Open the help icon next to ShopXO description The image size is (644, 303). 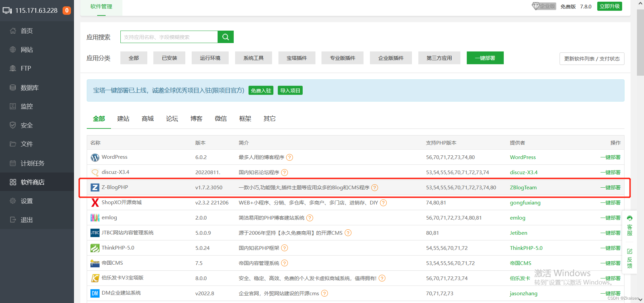coord(383,203)
